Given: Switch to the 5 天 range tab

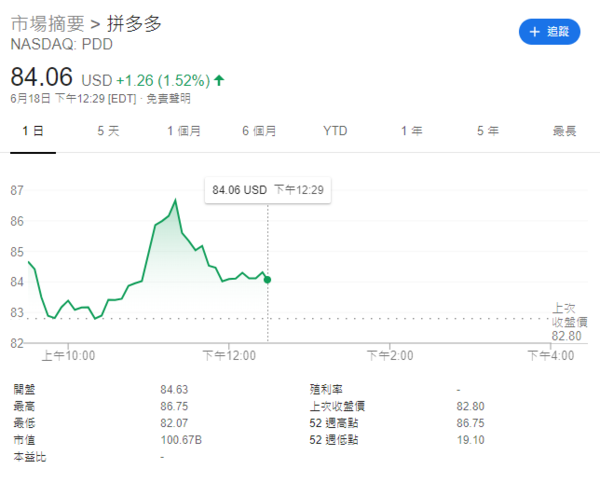Looking at the screenshot, I should pyautogui.click(x=108, y=131).
